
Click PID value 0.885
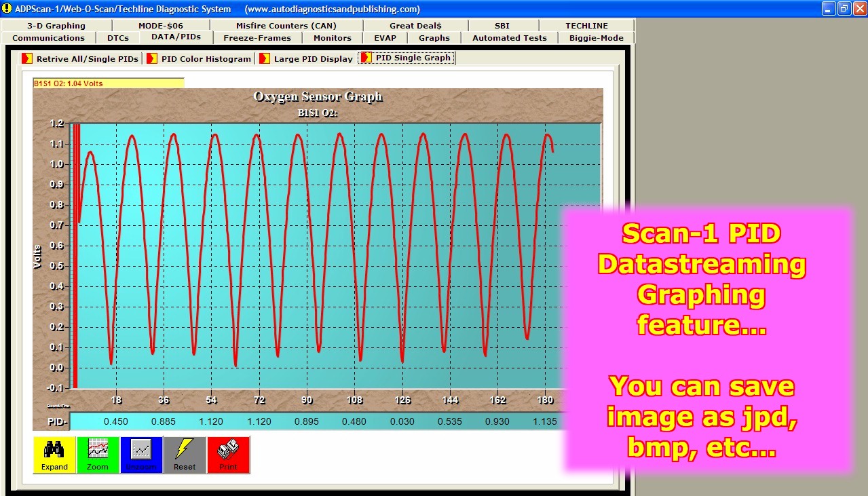click(x=164, y=421)
